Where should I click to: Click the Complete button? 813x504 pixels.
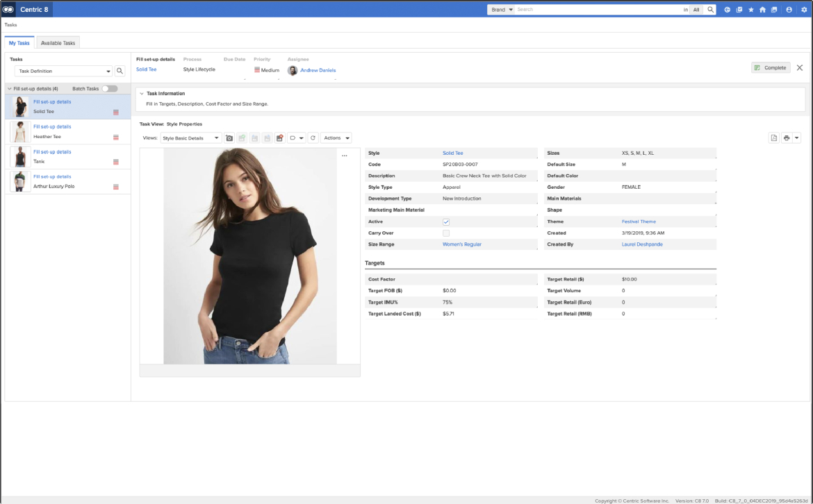coord(770,67)
